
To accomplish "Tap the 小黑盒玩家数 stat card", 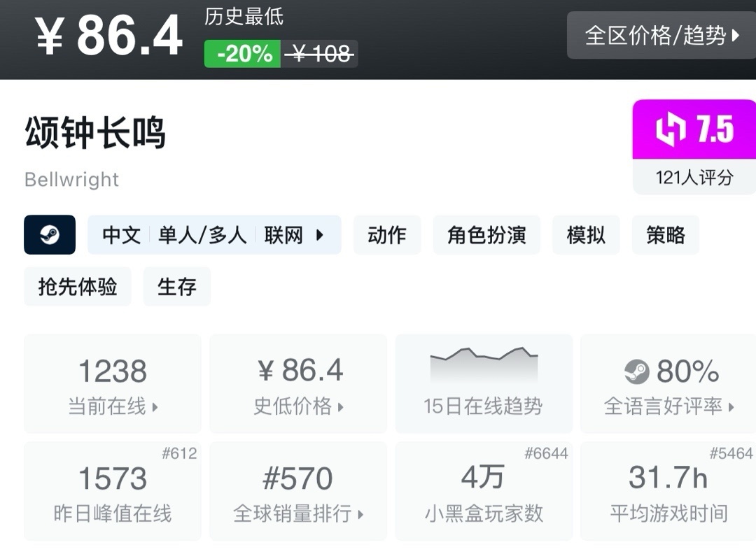I will [x=484, y=491].
